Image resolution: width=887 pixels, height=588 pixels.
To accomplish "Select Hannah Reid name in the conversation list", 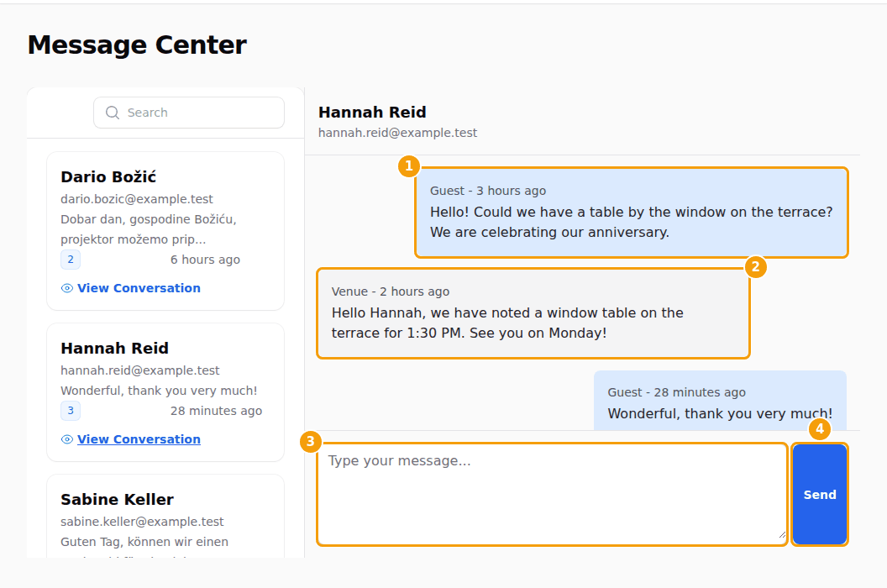I will [115, 348].
